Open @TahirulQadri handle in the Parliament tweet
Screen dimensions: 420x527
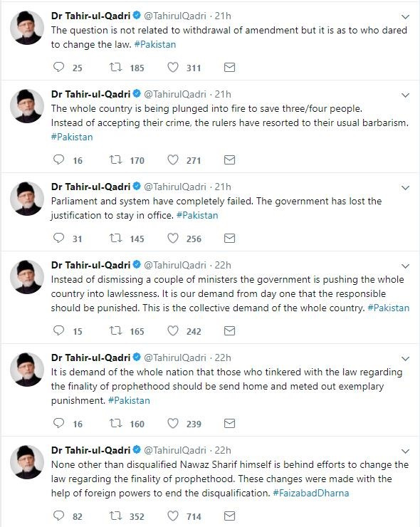[x=174, y=187]
